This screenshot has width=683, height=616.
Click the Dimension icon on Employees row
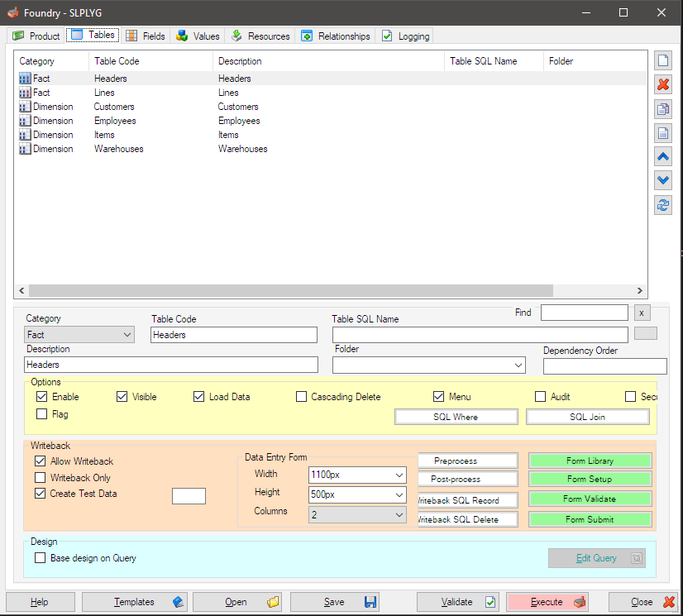(x=25, y=121)
